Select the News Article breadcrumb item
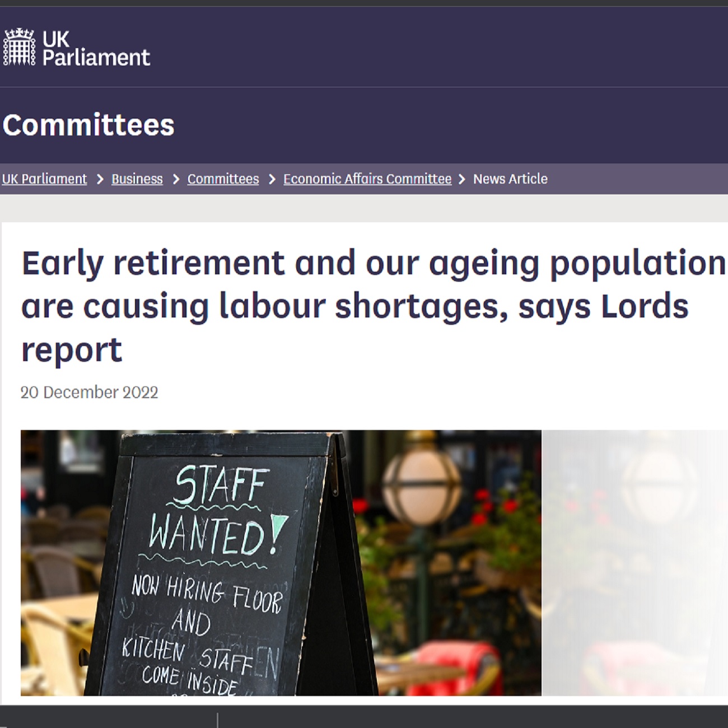The height and width of the screenshot is (728, 728). tap(510, 179)
